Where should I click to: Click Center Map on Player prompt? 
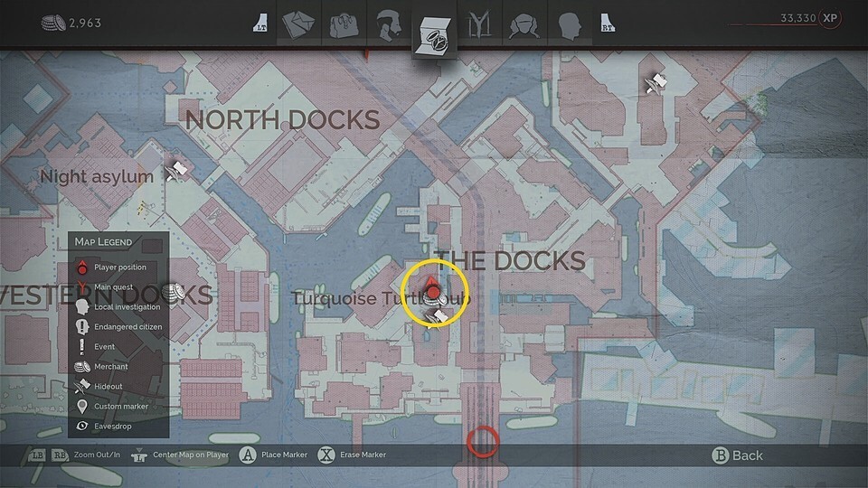(x=180, y=455)
